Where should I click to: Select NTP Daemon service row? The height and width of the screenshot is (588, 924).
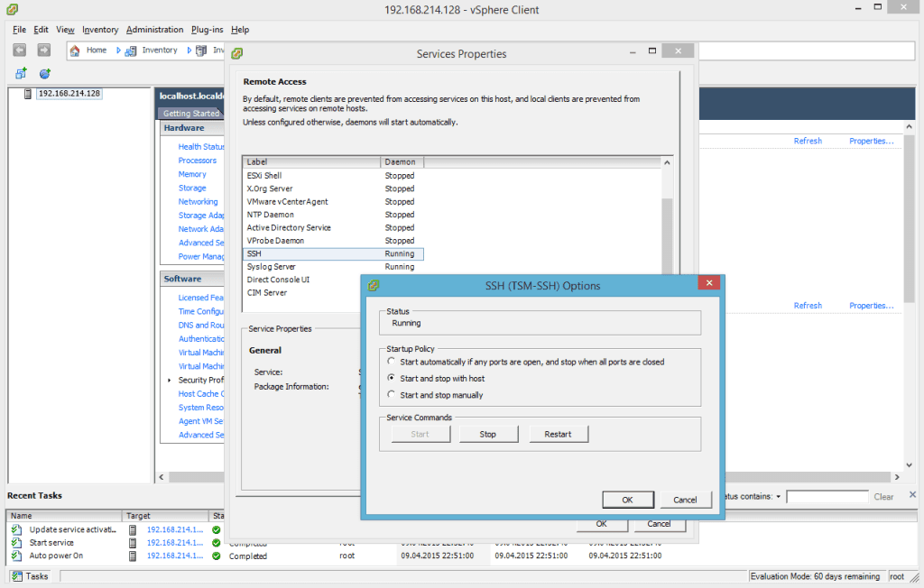pos(333,215)
